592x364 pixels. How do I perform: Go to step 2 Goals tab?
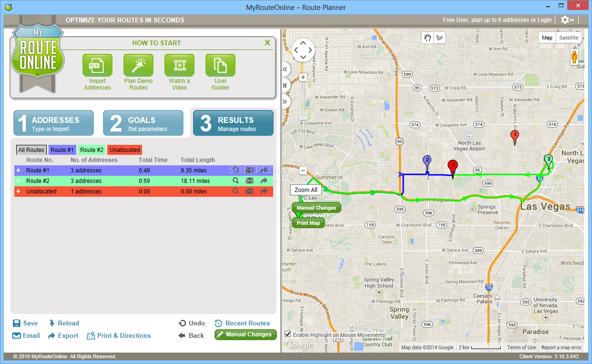pos(143,123)
